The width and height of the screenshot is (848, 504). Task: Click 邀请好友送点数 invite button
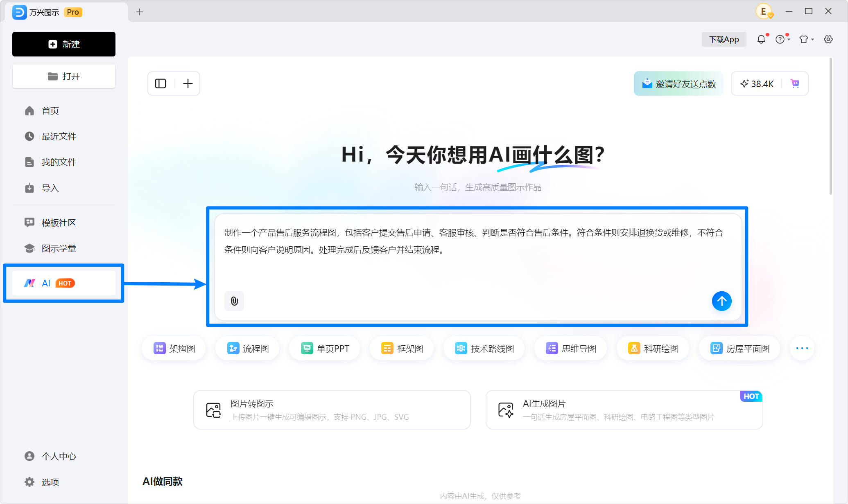[x=678, y=83]
